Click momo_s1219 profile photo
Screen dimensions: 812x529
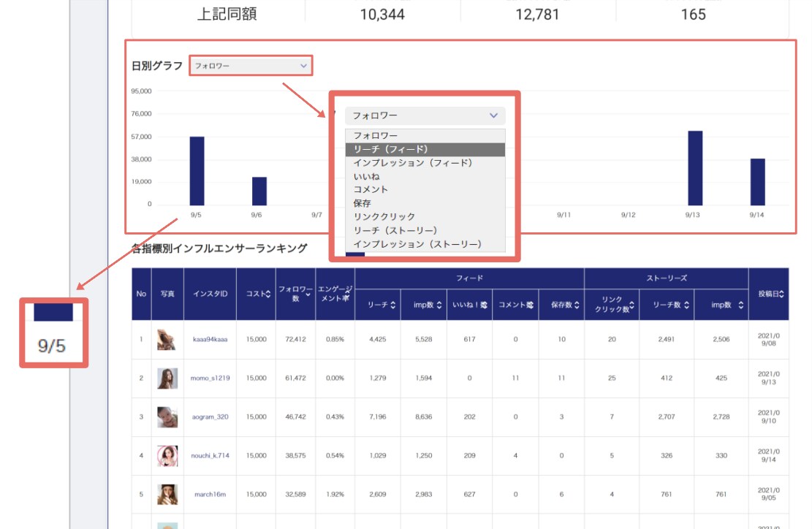point(167,378)
